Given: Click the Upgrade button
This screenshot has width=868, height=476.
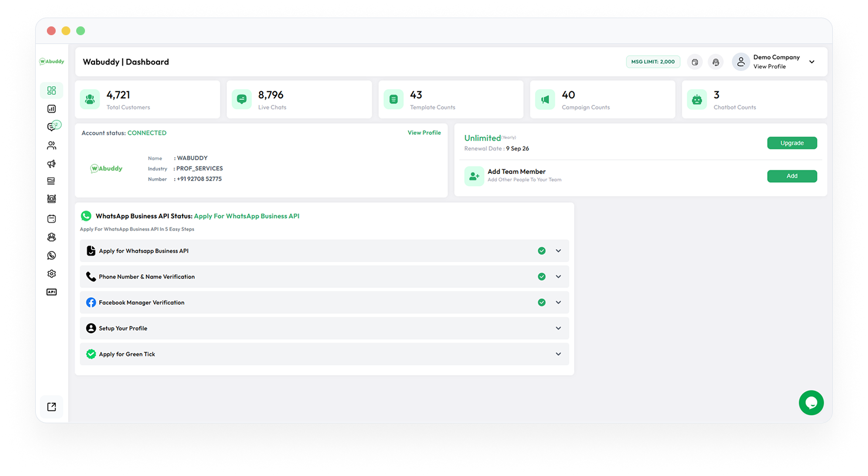Looking at the screenshot, I should [792, 142].
